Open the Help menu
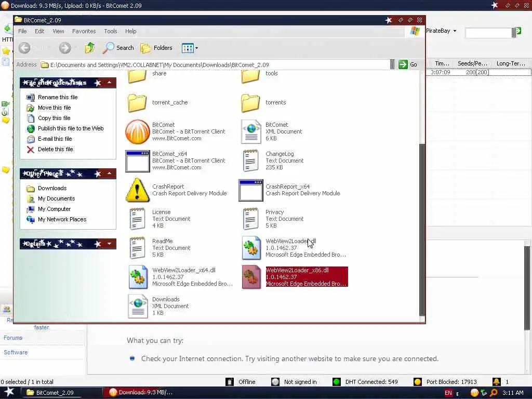Viewport: 532px width, 399px height. (x=130, y=31)
